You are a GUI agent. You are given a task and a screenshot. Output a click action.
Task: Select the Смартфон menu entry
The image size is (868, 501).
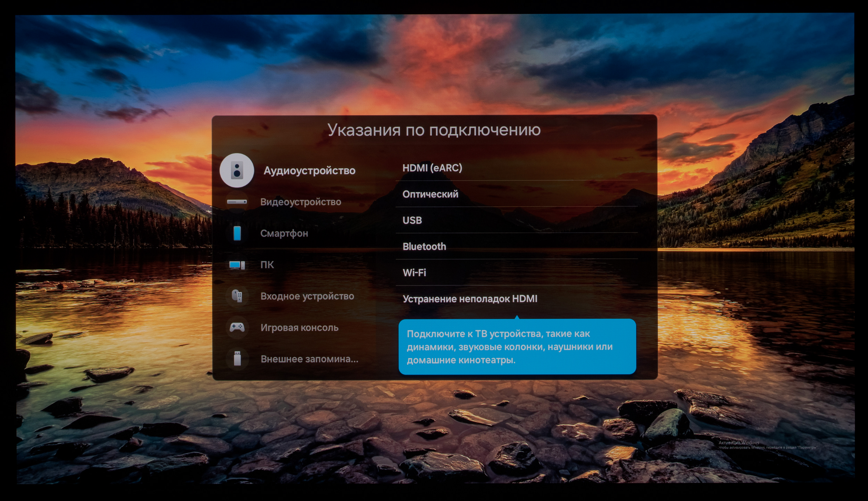point(284,233)
